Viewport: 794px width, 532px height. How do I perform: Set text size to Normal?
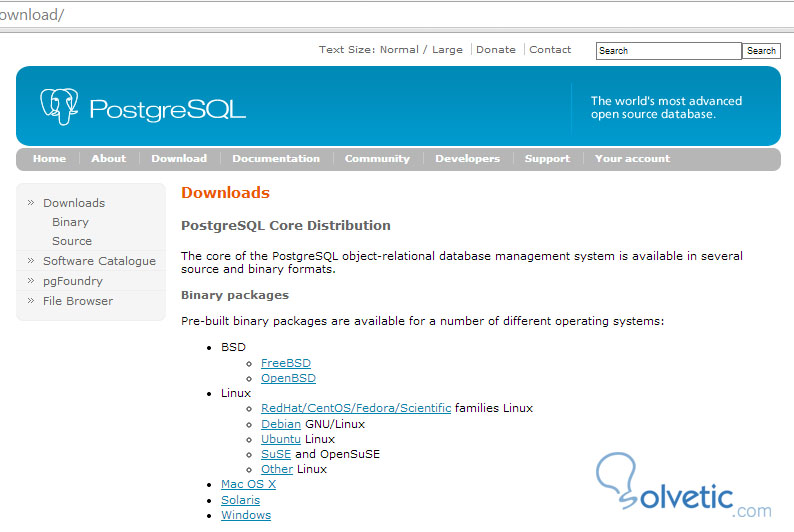399,50
